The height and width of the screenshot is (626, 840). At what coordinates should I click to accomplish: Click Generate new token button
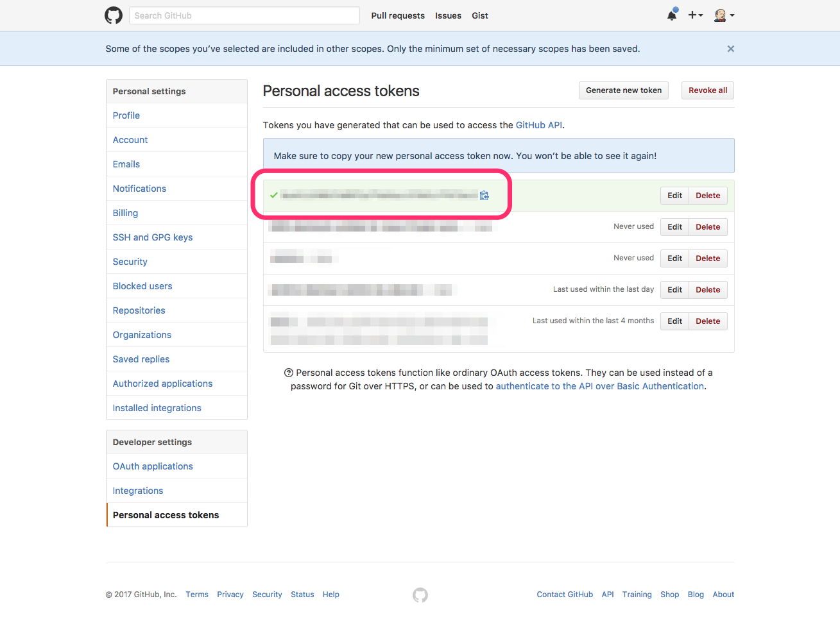624,90
